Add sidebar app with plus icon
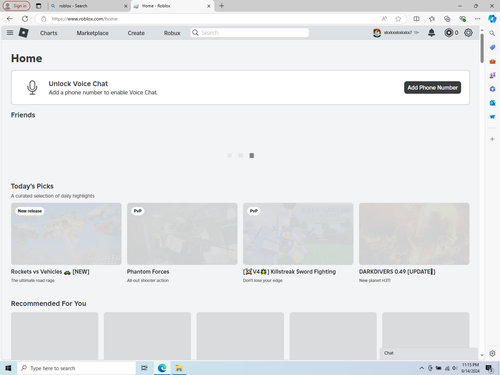500x375 pixels. (x=492, y=139)
